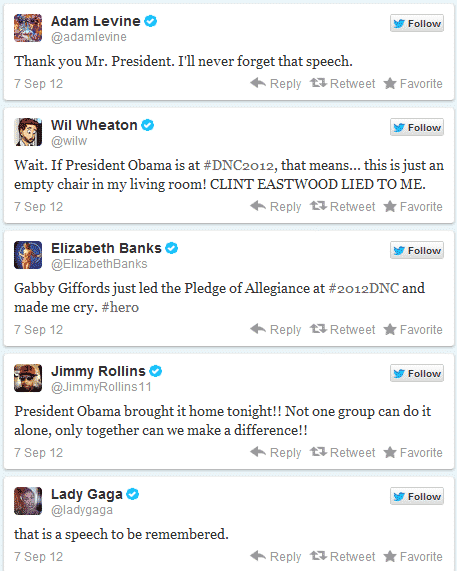The width and height of the screenshot is (457, 571).
Task: Open the #2012DNC hashtag link
Action: (363, 288)
